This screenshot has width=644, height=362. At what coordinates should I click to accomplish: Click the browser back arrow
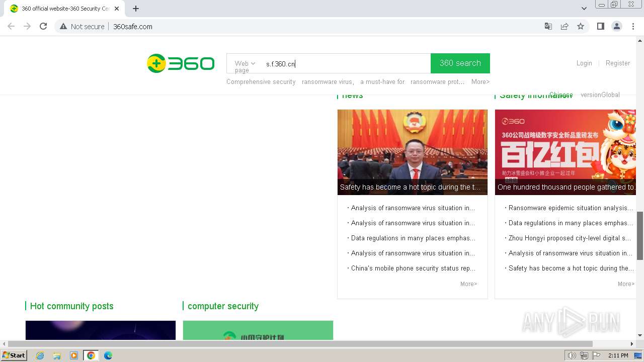pos(11,26)
